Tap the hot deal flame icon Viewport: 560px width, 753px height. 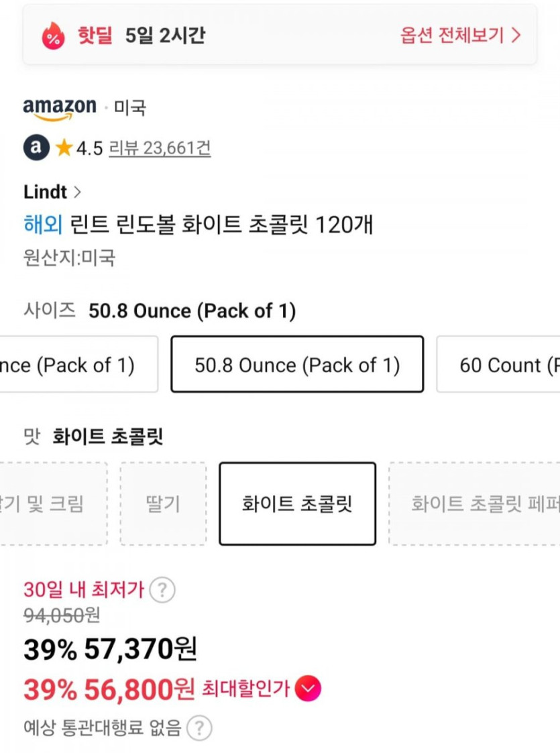tap(53, 35)
